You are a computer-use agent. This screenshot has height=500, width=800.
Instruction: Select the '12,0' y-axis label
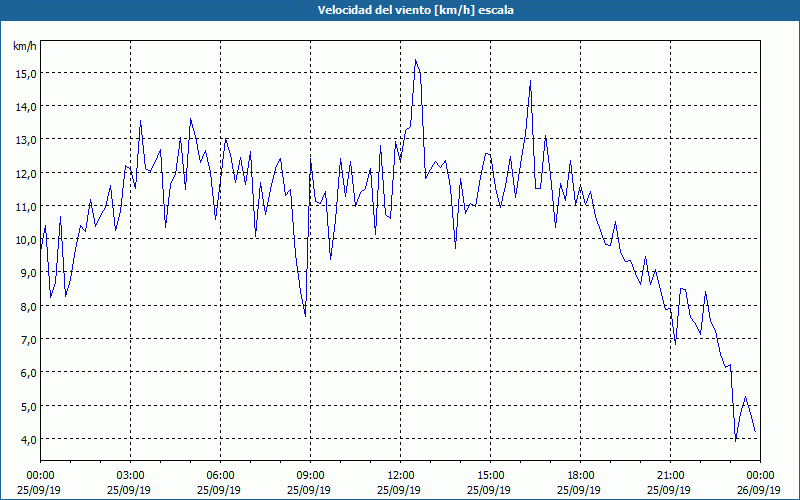tap(26, 173)
